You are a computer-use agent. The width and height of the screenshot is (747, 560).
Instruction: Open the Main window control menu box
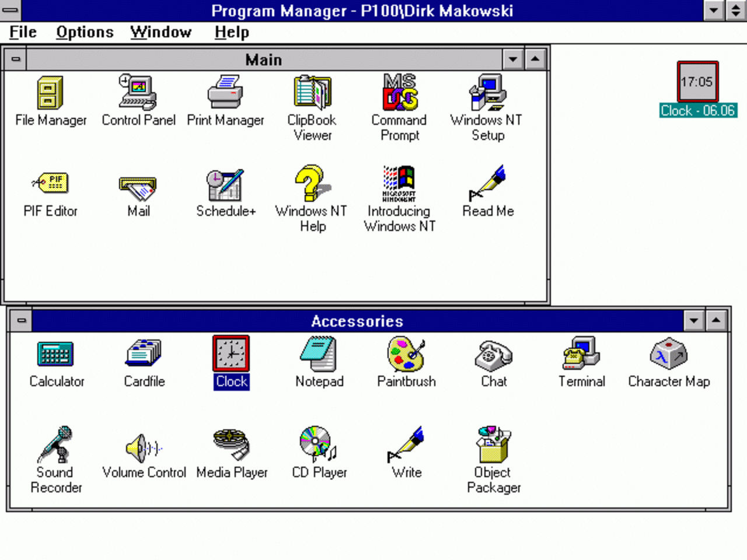(16, 60)
